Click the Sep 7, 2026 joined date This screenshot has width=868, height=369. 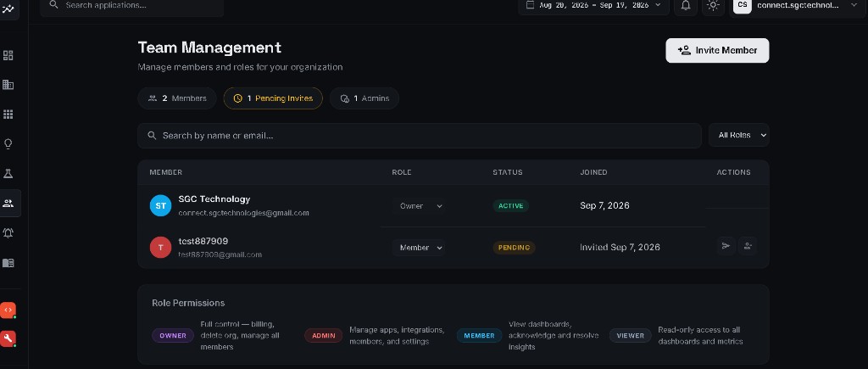604,205
